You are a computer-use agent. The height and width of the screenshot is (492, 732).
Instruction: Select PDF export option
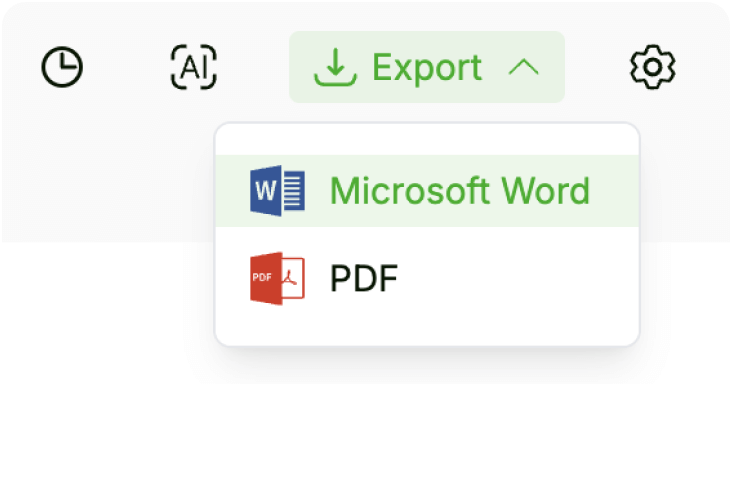427,278
